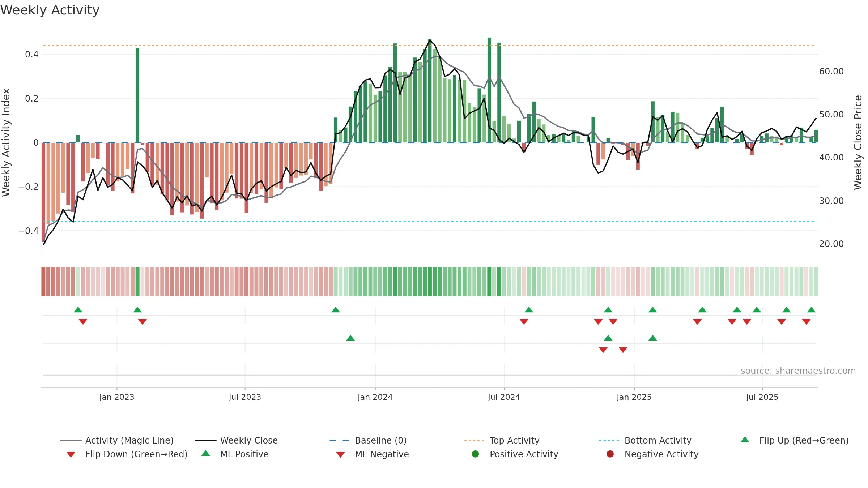
Task: Click the Positive Activity green circle icon
Action: pos(476,454)
